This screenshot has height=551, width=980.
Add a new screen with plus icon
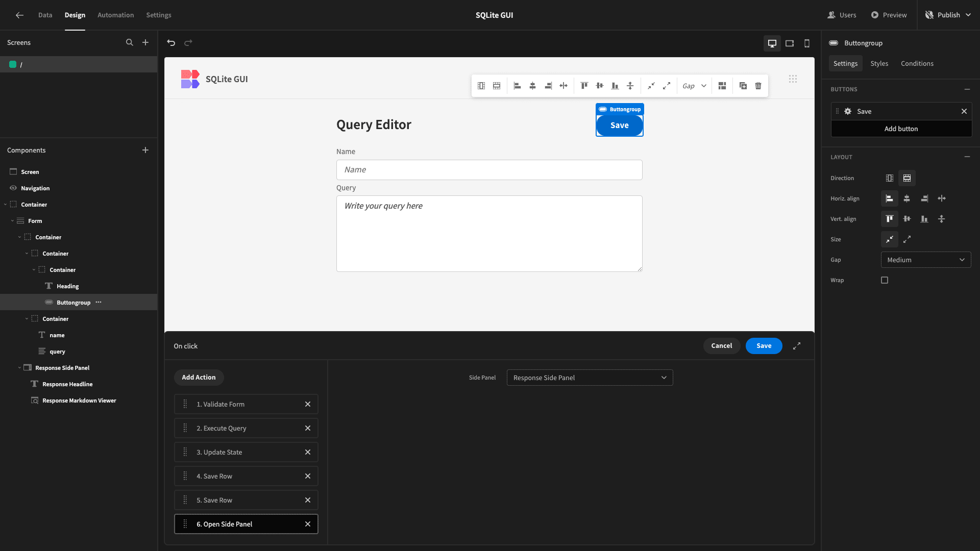tap(145, 43)
